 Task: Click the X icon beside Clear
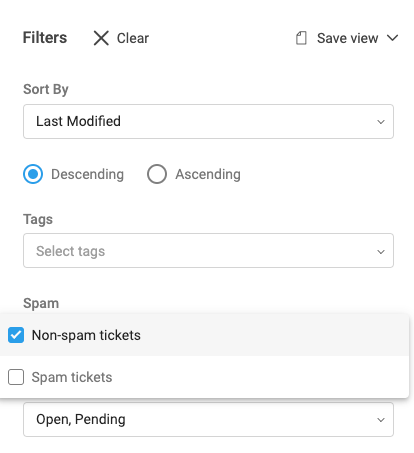point(101,38)
